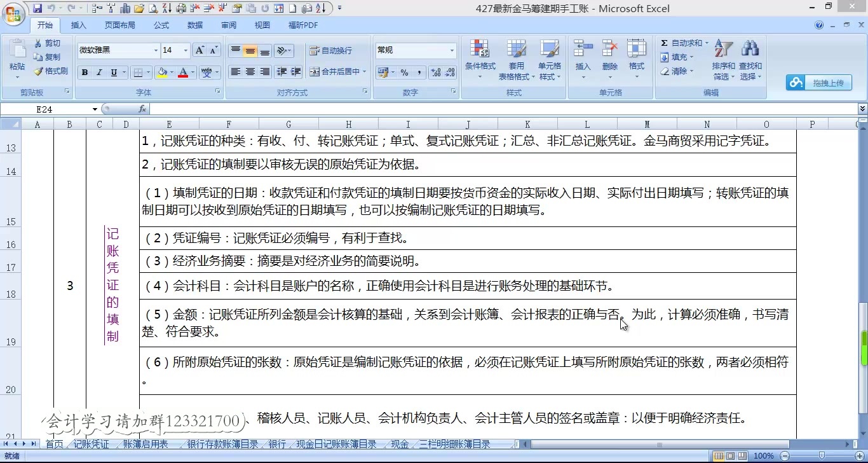Viewport: 868px width, 463px height.
Task: Expand the Name Box dropdown E24
Action: pyautogui.click(x=95, y=109)
